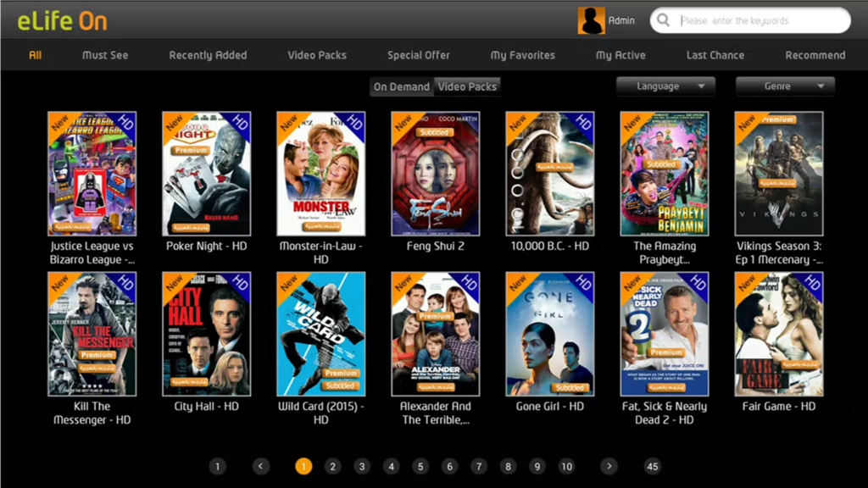Go to page 9

pyautogui.click(x=537, y=467)
